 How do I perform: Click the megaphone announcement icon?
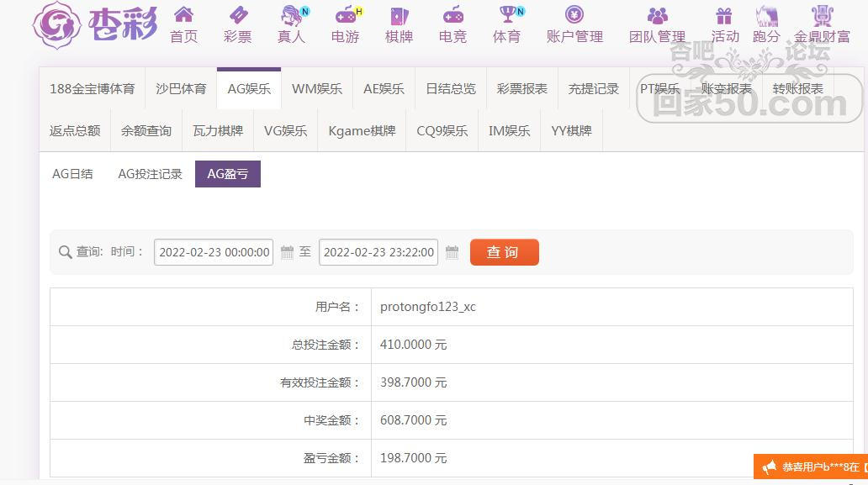click(769, 467)
